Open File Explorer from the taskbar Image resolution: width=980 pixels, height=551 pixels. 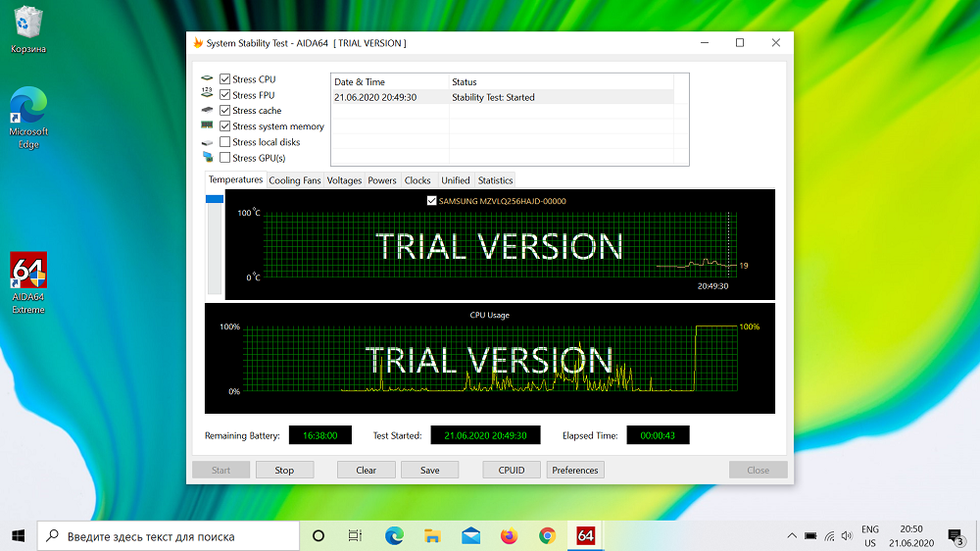coord(432,536)
